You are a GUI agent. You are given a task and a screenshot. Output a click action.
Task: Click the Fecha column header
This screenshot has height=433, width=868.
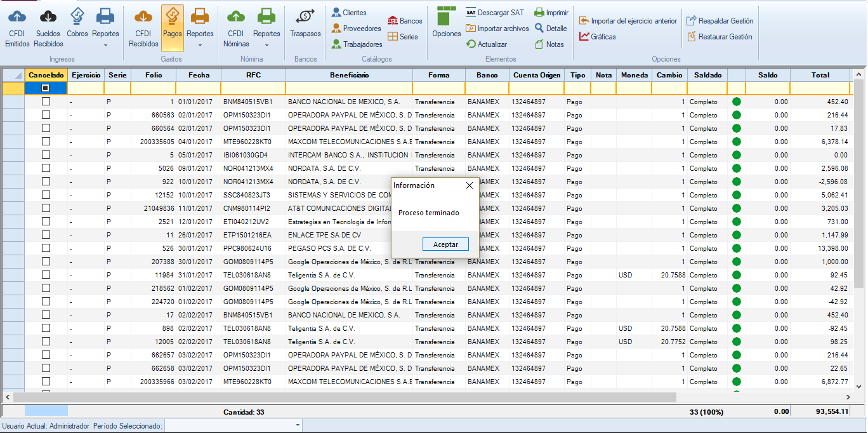pyautogui.click(x=199, y=75)
